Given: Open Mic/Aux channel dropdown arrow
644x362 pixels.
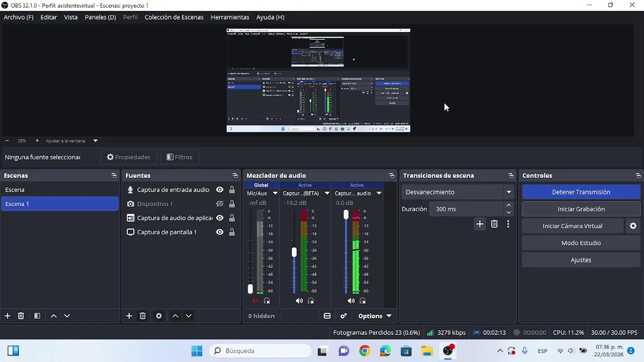Looking at the screenshot, I should point(275,193).
